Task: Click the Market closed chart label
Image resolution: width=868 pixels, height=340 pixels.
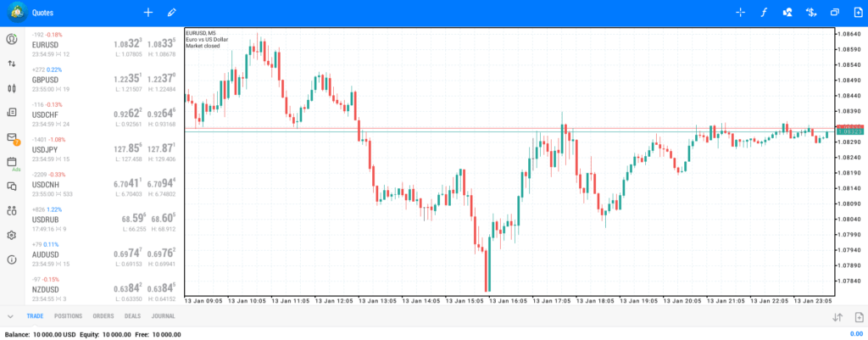Action: (x=203, y=46)
